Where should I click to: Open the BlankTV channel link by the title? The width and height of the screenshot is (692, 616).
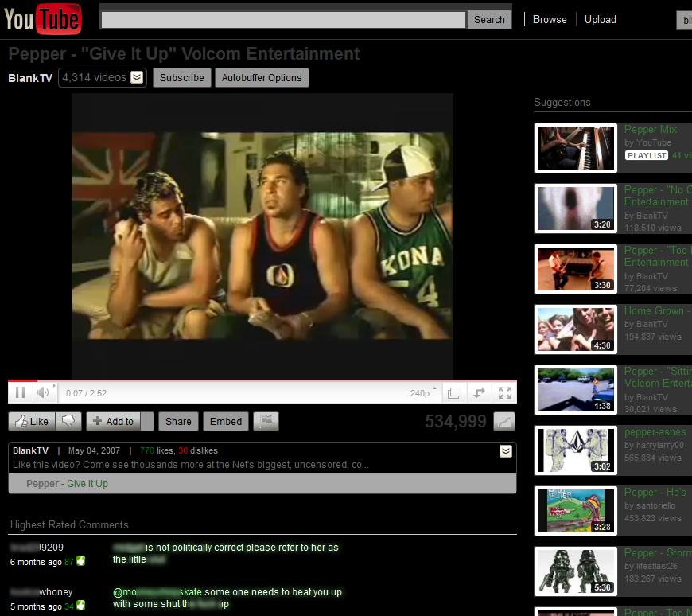click(x=30, y=78)
